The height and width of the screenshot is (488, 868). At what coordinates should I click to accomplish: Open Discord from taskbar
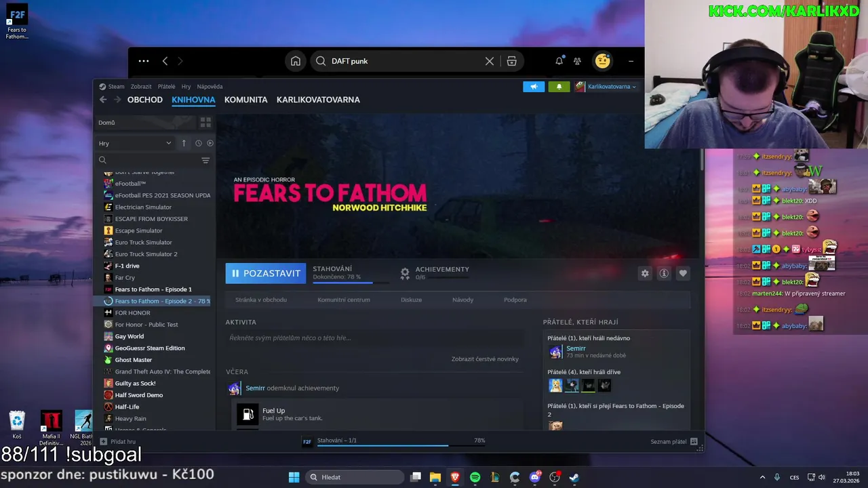pyautogui.click(x=535, y=477)
